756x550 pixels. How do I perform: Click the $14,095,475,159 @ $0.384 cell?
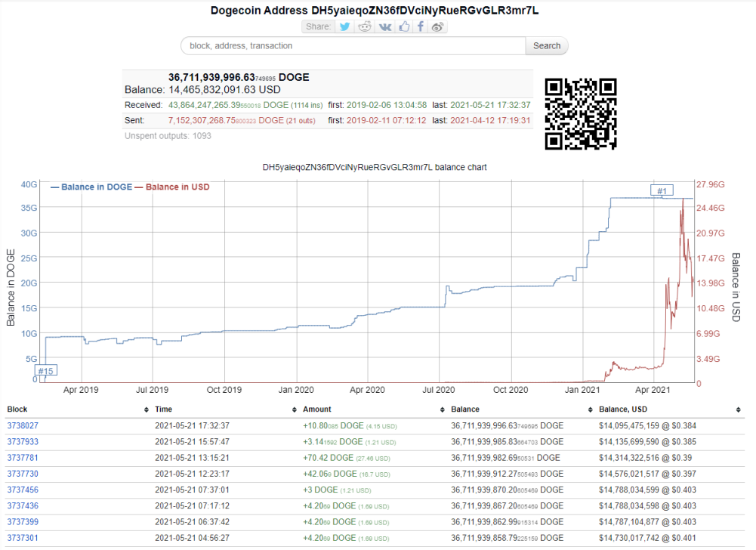pos(647,425)
